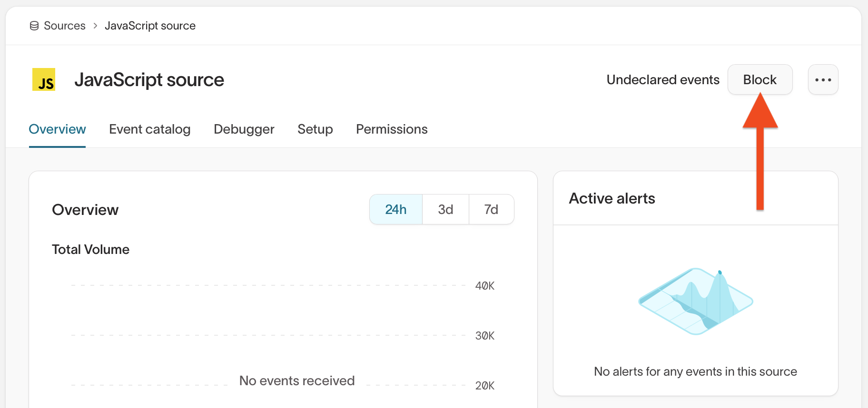Screen dimensions: 868x408
Task: Click the JavaScript source breadcrumb item
Action: [150, 26]
